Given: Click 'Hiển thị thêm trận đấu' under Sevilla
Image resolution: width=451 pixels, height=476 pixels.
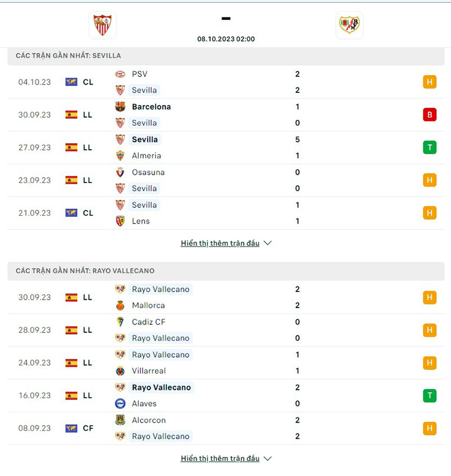Looking at the screenshot, I should [220, 243].
